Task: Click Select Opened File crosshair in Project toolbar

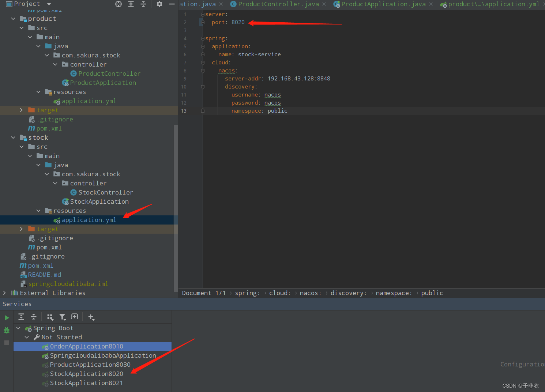Action: [x=118, y=4]
